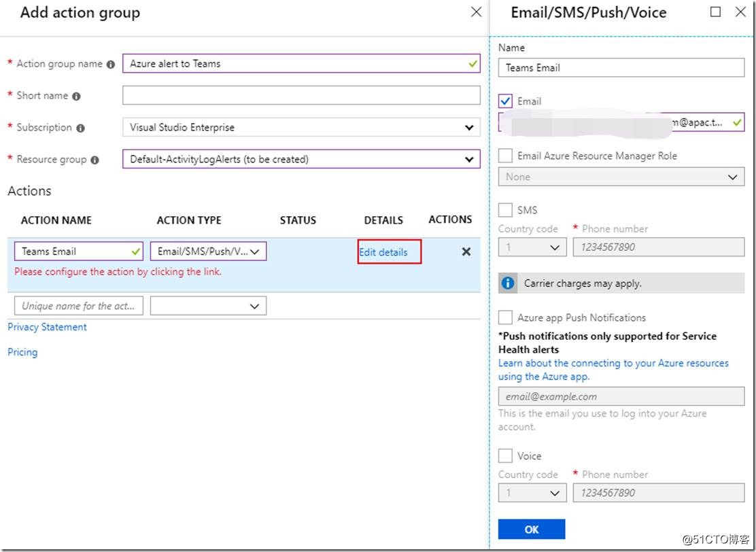Click the push notification email@example.com field

point(621,396)
